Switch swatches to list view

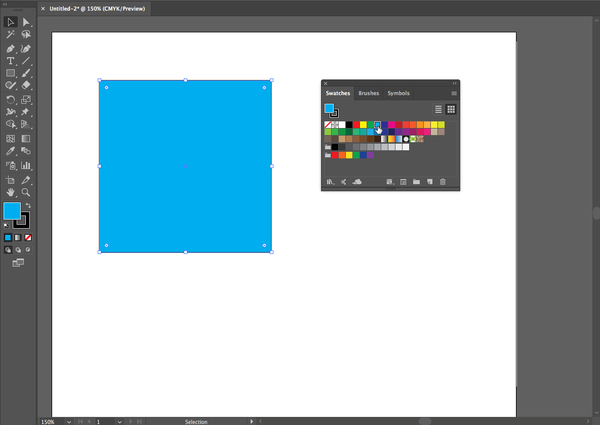click(438, 109)
